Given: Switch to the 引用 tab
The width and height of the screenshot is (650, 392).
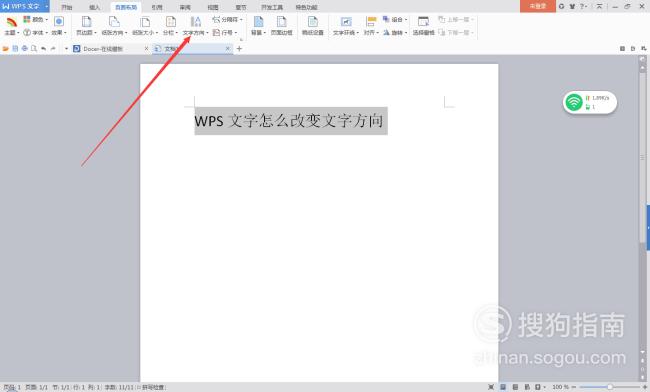Looking at the screenshot, I should (x=157, y=7).
